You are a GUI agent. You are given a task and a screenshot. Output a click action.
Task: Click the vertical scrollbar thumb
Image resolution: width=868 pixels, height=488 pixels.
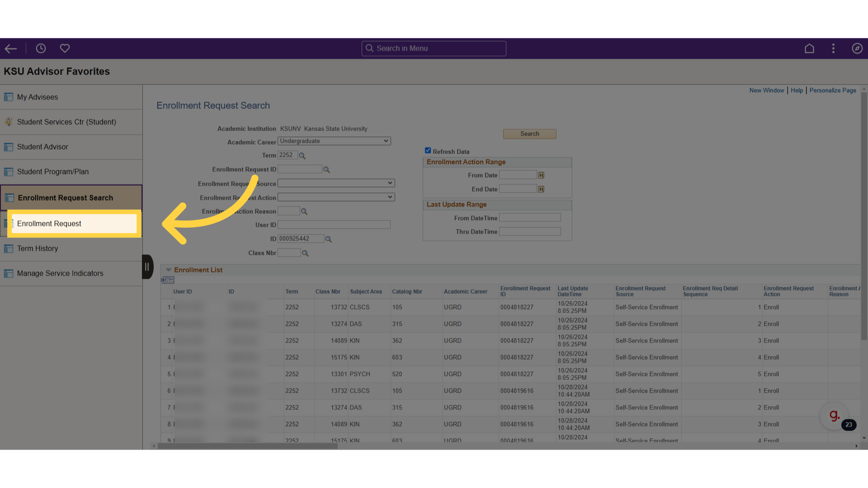click(x=864, y=216)
